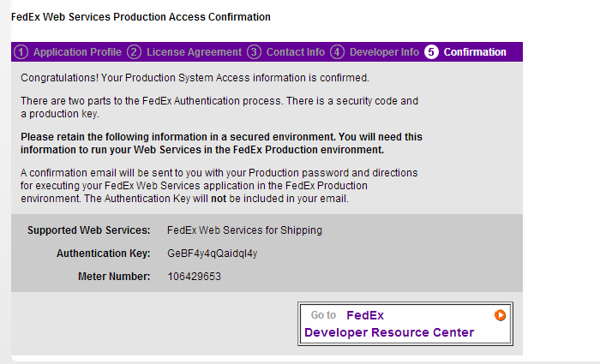Click the step 5 circled number icon
This screenshot has height=364, width=600.
(431, 52)
